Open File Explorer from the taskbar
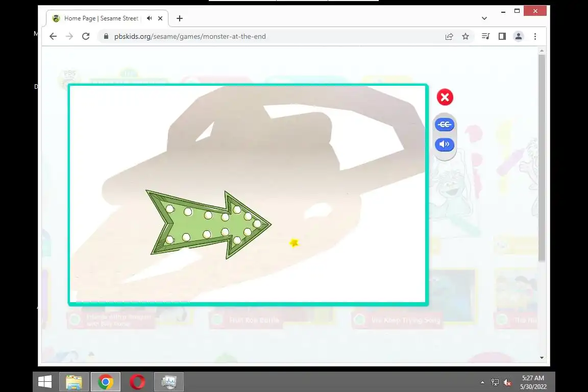Viewport: 588px width, 392px height. click(x=74, y=382)
